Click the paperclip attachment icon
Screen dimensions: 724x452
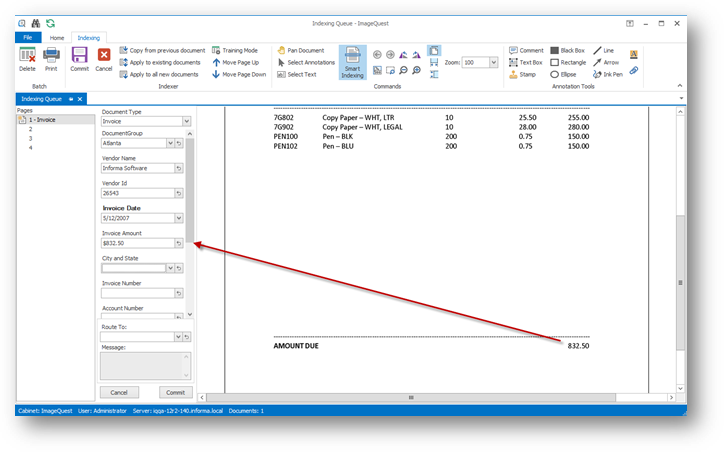[x=634, y=70]
